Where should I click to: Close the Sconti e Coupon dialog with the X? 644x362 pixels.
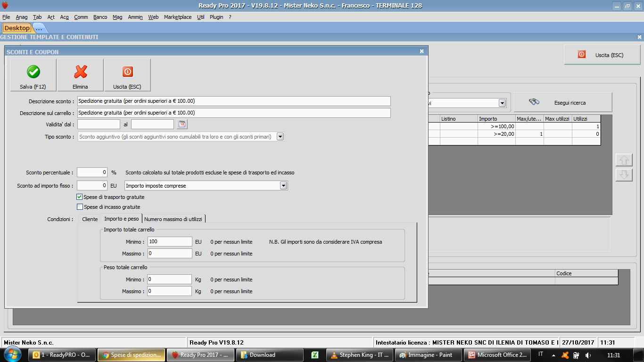(421, 51)
